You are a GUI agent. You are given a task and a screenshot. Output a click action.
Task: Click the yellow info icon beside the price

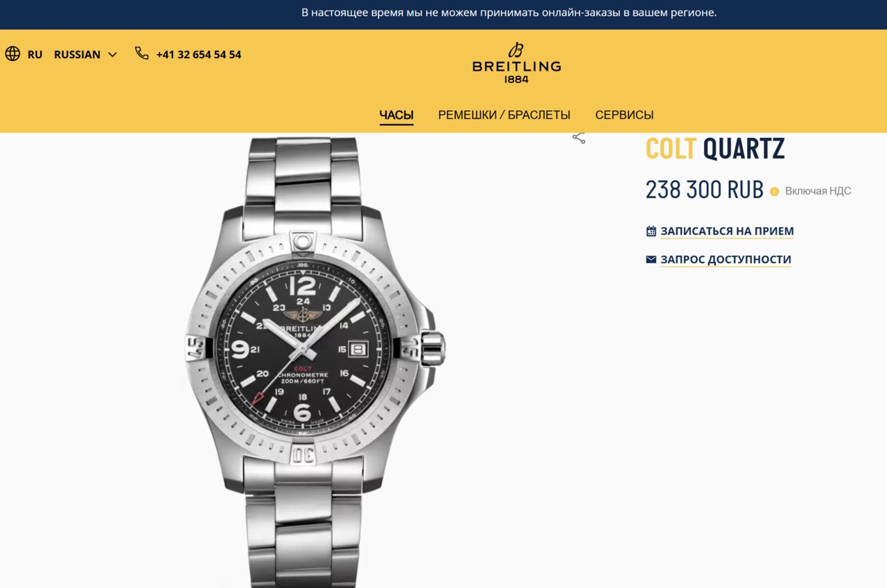click(775, 191)
